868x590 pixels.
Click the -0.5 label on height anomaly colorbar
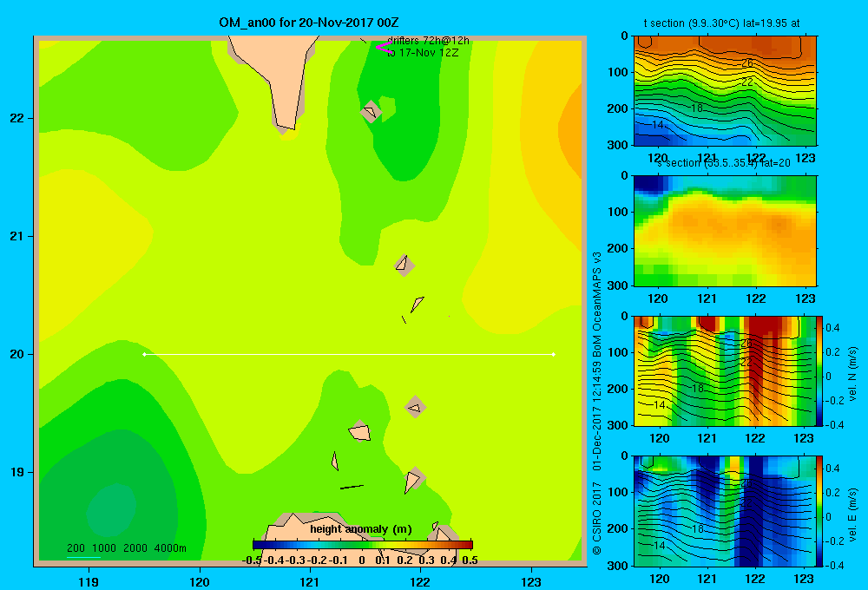coord(252,560)
